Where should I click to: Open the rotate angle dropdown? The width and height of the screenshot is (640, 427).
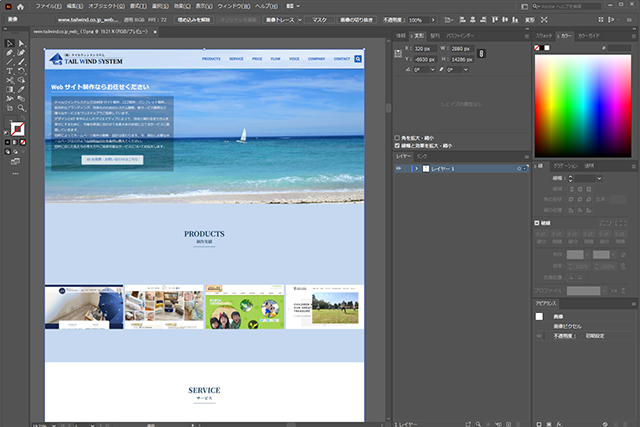pos(432,70)
